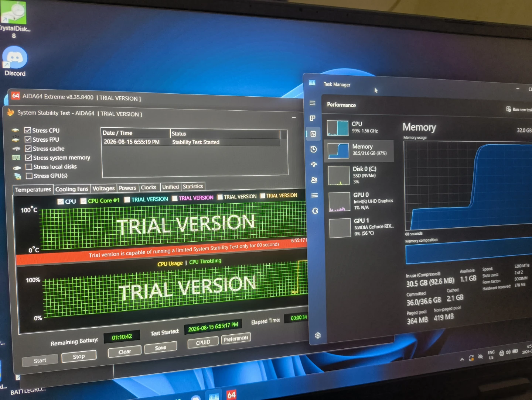The width and height of the screenshot is (532, 400).
Task: Open Details list icon in Task Manager
Action: point(315,195)
